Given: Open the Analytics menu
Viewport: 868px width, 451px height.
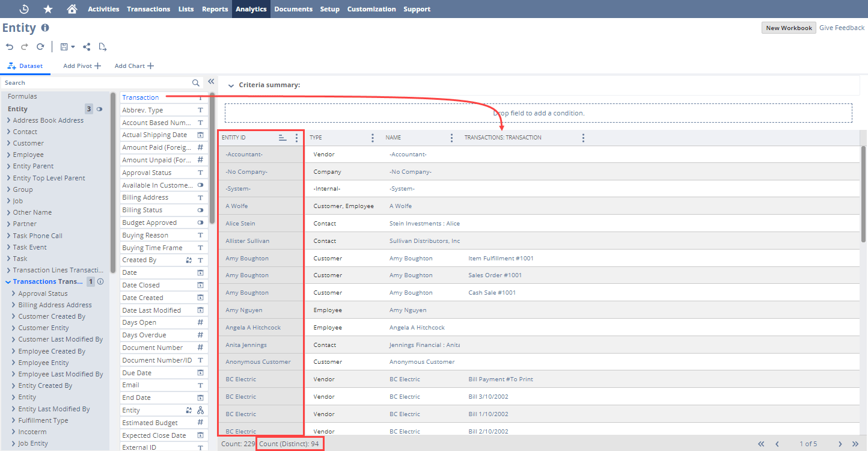Looking at the screenshot, I should 251,9.
